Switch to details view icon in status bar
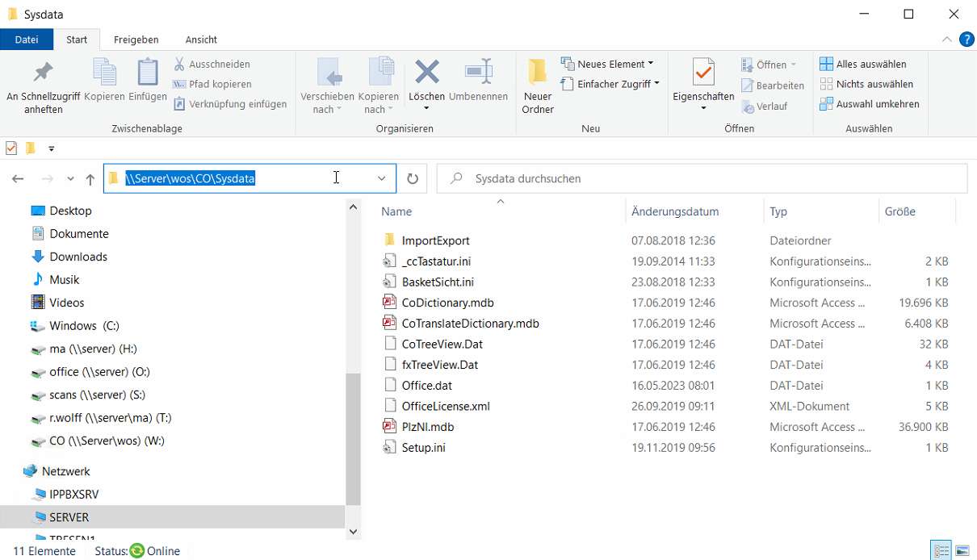Screen dimensions: 977x560 point(941,551)
